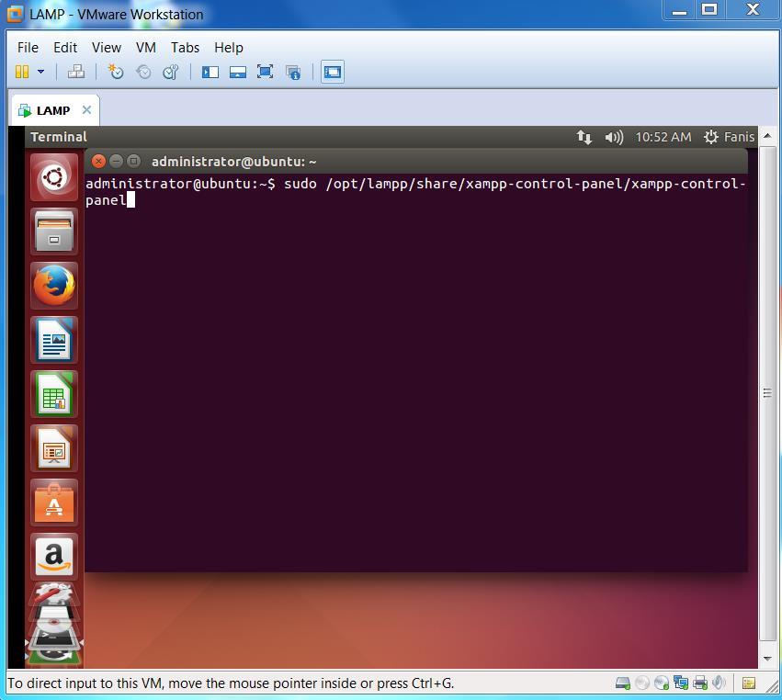Close the LAMP tab
This screenshot has height=700, width=782.
pyautogui.click(x=86, y=109)
